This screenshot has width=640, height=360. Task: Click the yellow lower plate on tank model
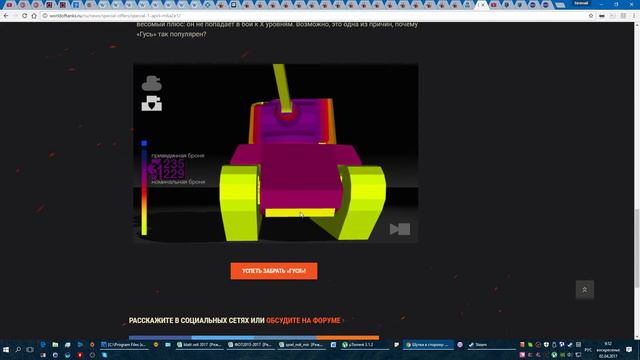(x=300, y=212)
